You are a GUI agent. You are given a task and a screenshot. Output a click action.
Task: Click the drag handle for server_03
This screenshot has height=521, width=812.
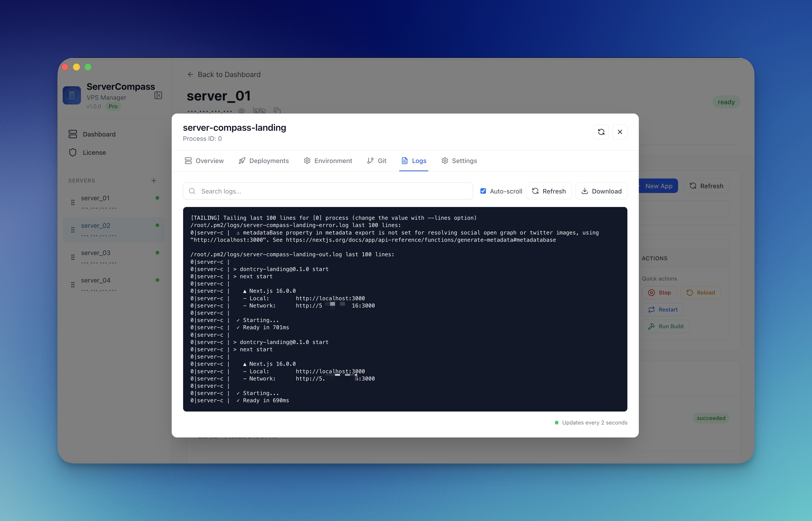pyautogui.click(x=73, y=257)
